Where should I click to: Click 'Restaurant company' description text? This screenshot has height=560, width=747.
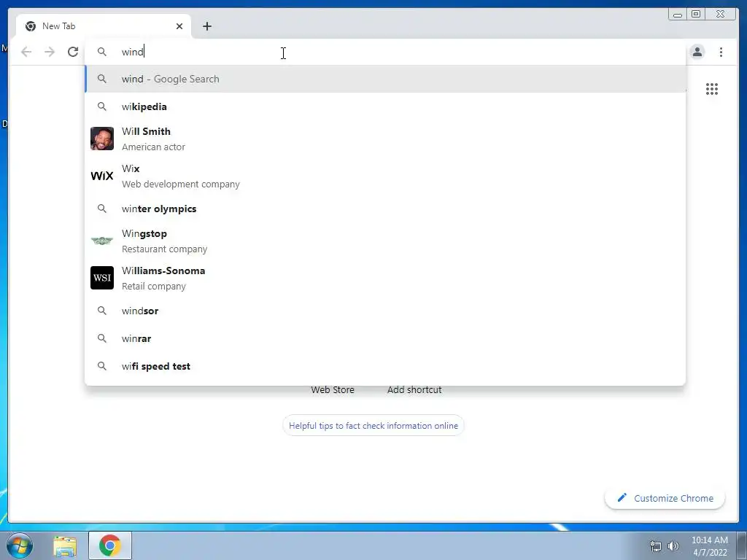(x=164, y=249)
